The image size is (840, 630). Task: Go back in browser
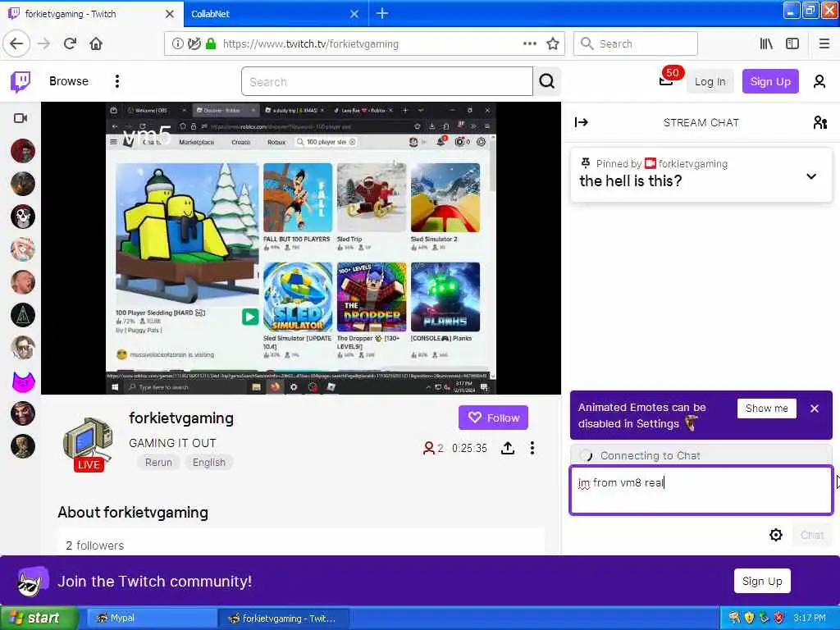tap(16, 44)
